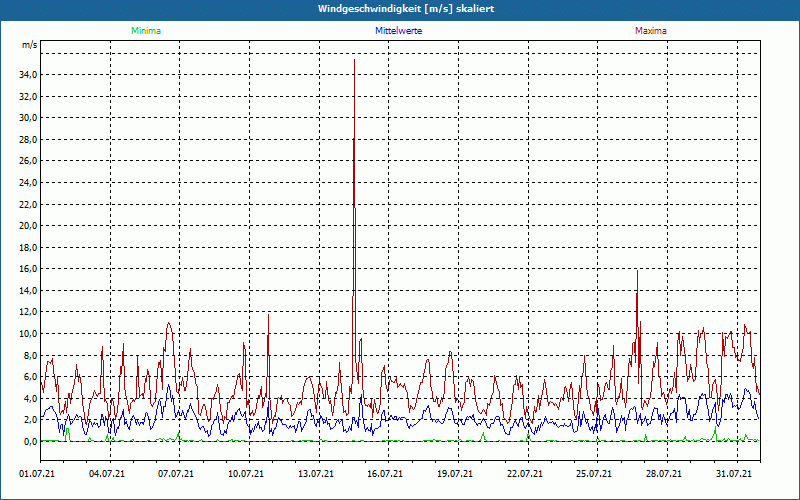
Task: Click the 22,0 y-axis value
Action: [28, 205]
